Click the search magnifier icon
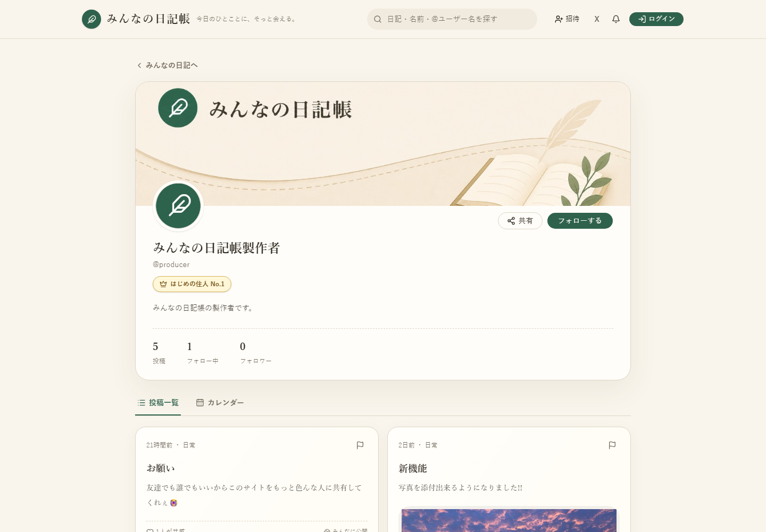 coord(378,19)
